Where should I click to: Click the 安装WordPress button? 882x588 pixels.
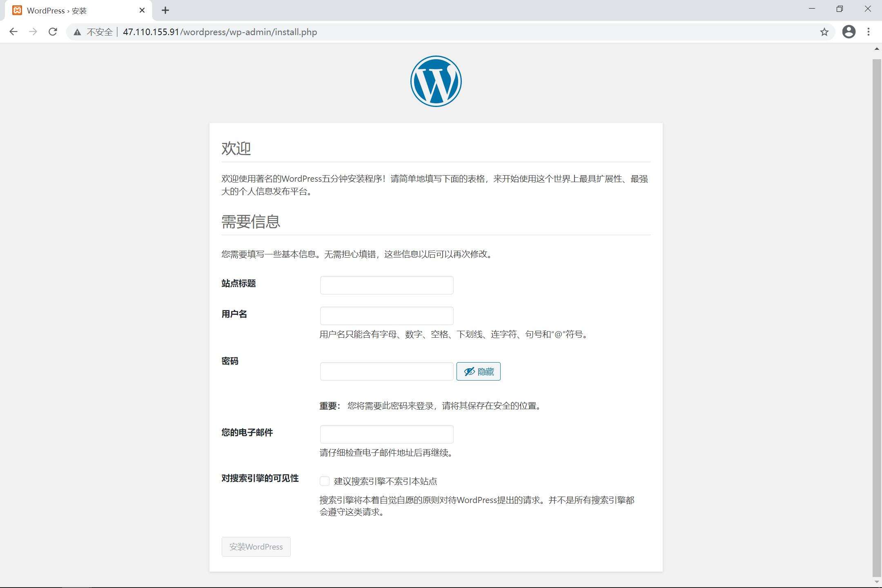pos(256,547)
